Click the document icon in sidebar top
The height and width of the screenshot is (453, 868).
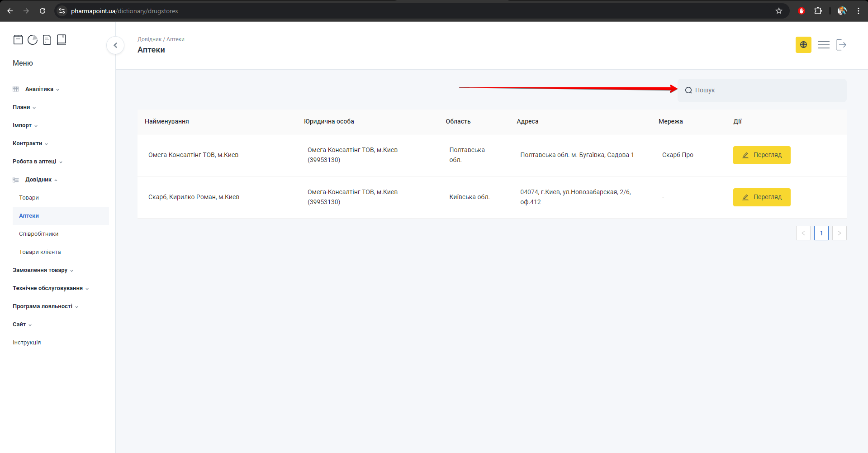click(47, 40)
